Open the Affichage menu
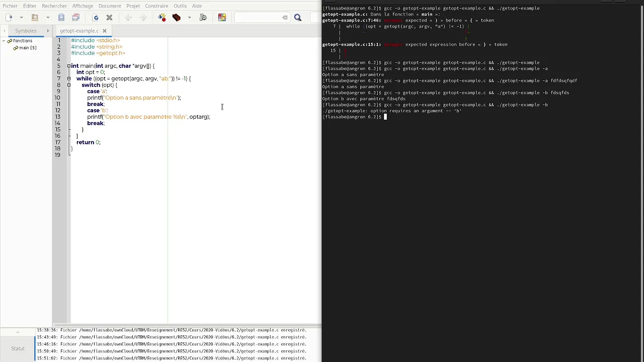Screen dimensions: 644x362 [83, 6]
